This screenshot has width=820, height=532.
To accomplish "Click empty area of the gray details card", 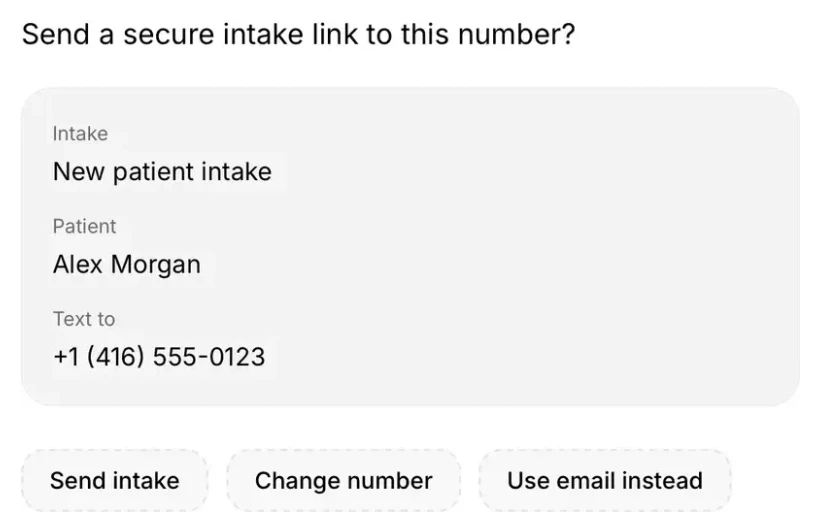I will point(523,246).
